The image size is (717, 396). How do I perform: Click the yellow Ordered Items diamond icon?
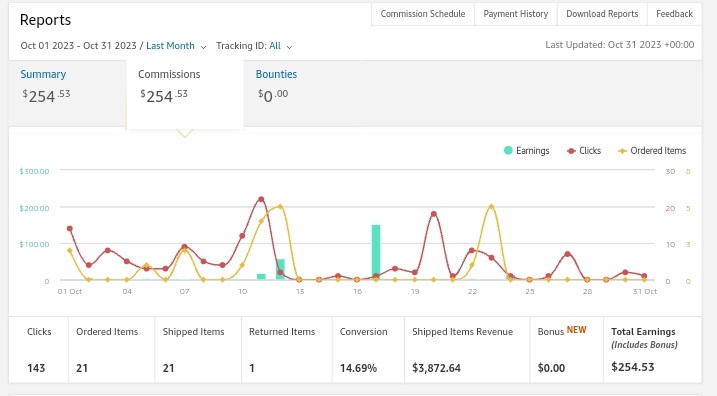point(622,151)
